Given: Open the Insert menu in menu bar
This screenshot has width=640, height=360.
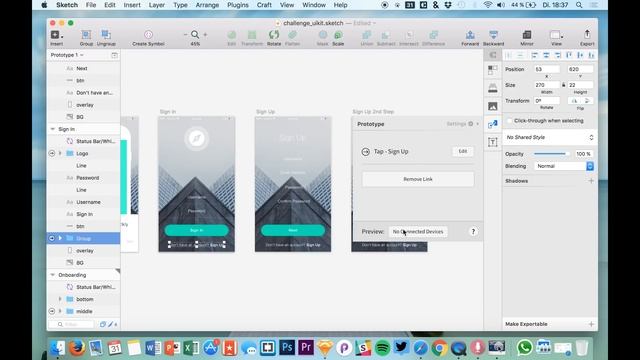Looking at the screenshot, I should click(132, 5).
